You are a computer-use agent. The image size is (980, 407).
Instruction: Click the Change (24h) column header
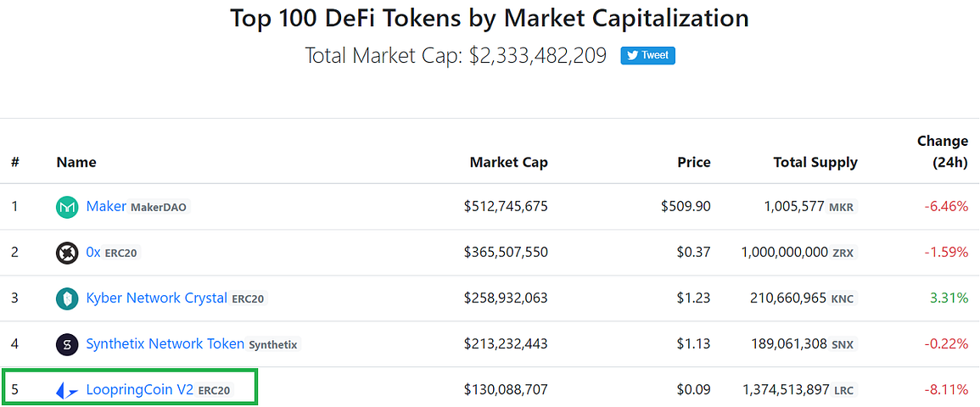click(x=943, y=152)
